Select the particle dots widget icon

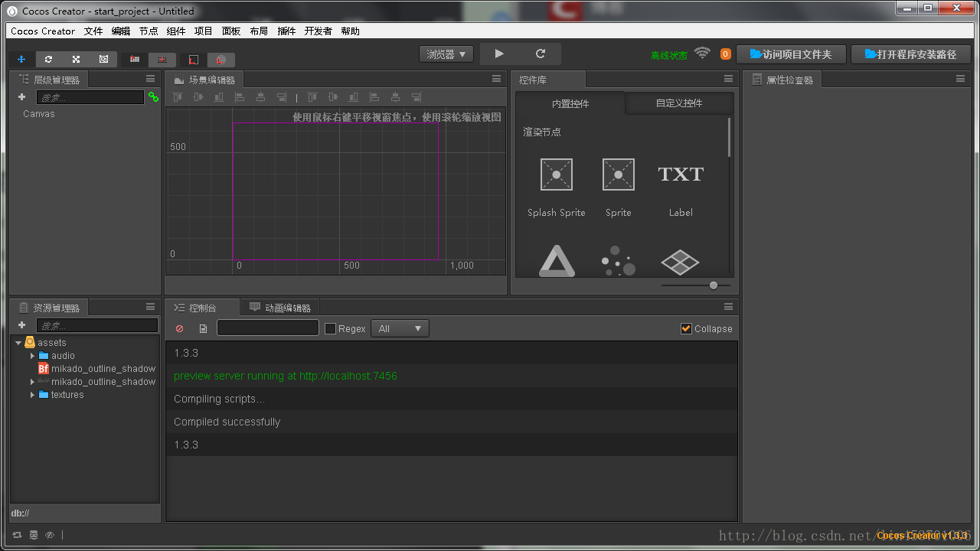coord(619,261)
